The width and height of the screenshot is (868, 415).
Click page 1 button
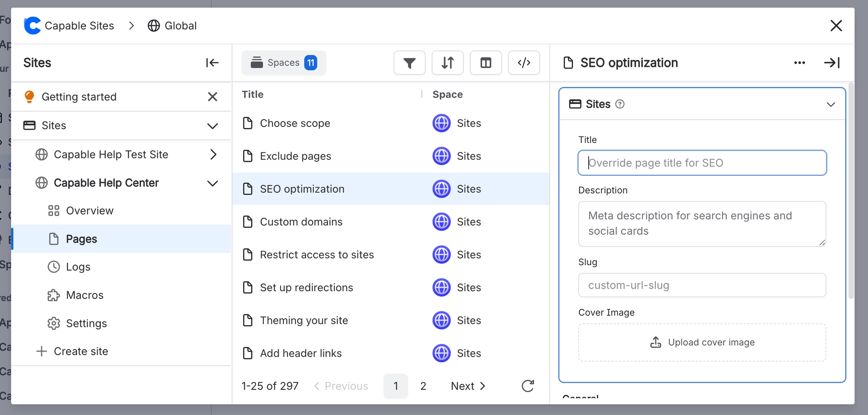click(x=396, y=386)
